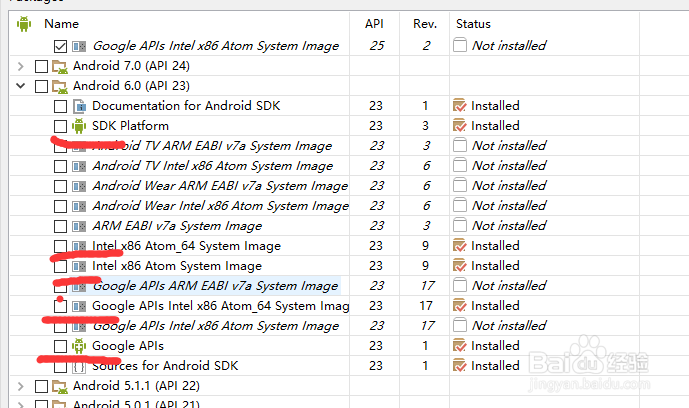Click Rev. value 17 of Google APIs Atom_64
This screenshot has height=408, width=689.
click(426, 306)
